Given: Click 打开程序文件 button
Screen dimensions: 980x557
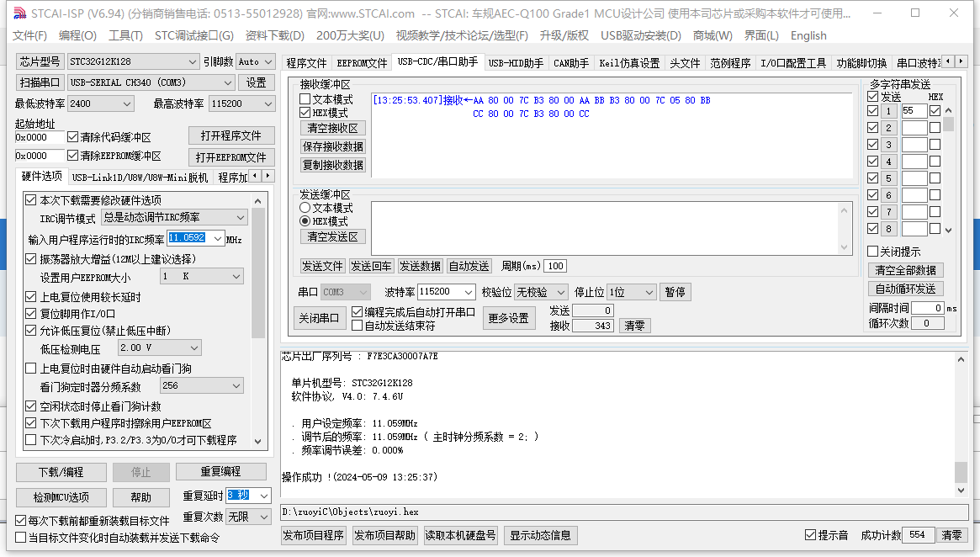Looking at the screenshot, I should tap(231, 135).
